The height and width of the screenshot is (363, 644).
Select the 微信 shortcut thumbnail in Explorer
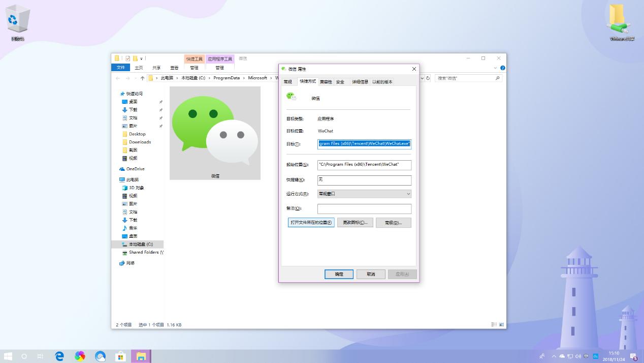coord(215,133)
